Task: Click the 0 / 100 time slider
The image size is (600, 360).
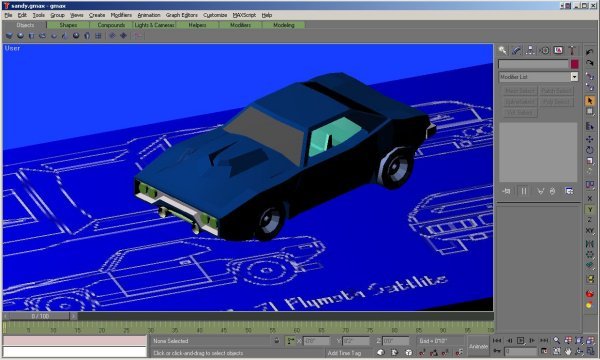Action: (40, 316)
